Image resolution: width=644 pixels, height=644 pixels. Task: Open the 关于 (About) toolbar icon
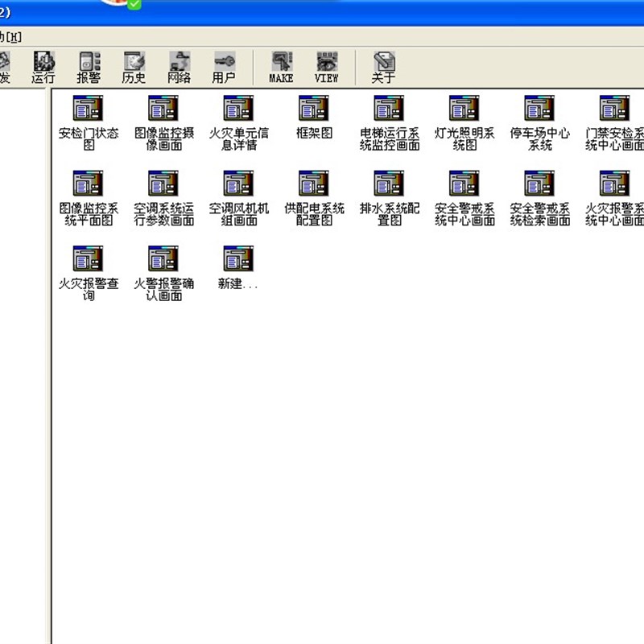click(x=384, y=68)
